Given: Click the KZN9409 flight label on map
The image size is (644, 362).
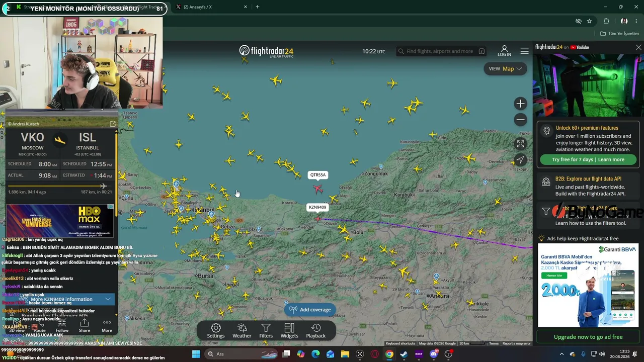Looking at the screenshot, I should coord(317,207).
